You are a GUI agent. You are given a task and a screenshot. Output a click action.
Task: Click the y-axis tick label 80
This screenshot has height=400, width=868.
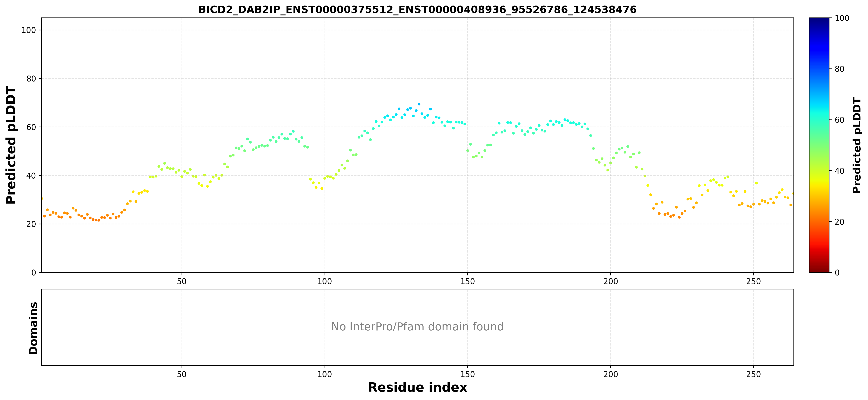(31, 78)
